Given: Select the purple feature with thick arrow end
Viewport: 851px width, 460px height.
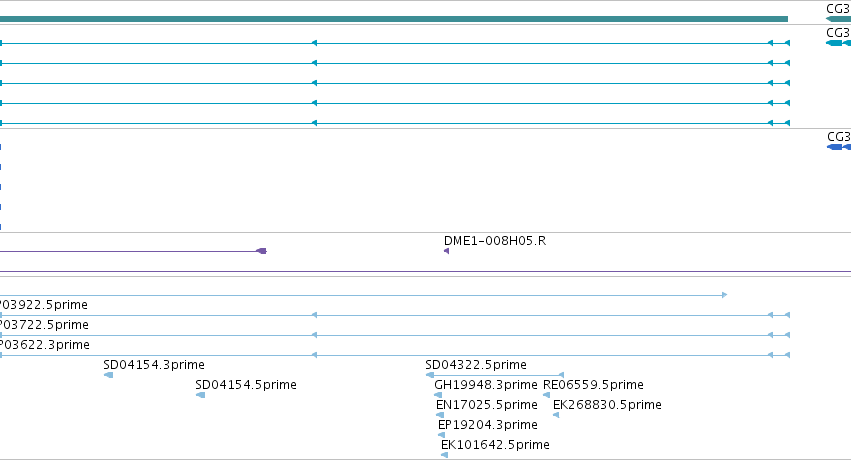Looking at the screenshot, I should click(134, 251).
